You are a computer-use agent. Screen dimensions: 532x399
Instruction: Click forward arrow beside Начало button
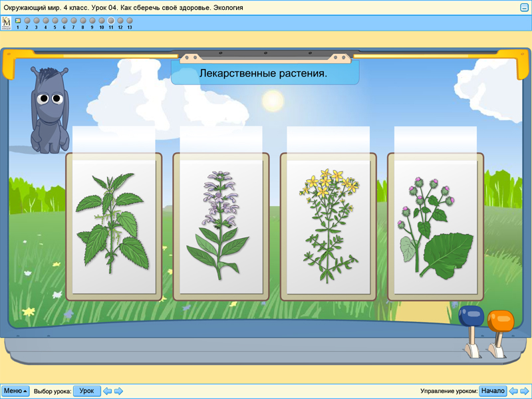tap(524, 391)
